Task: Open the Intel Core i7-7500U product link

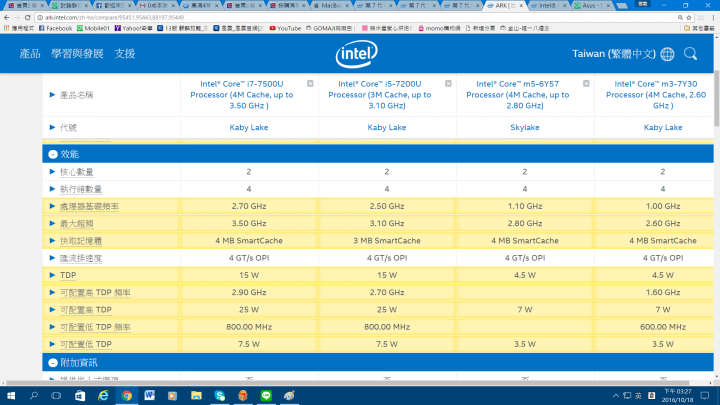Action: pos(242,95)
